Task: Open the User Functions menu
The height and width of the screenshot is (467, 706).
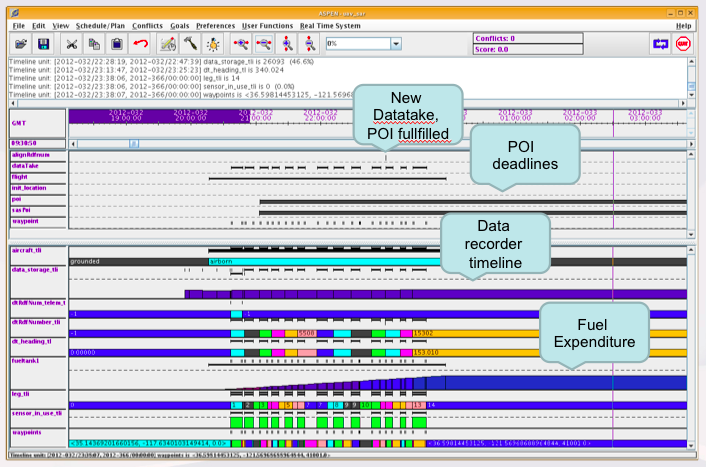Action: point(267,26)
